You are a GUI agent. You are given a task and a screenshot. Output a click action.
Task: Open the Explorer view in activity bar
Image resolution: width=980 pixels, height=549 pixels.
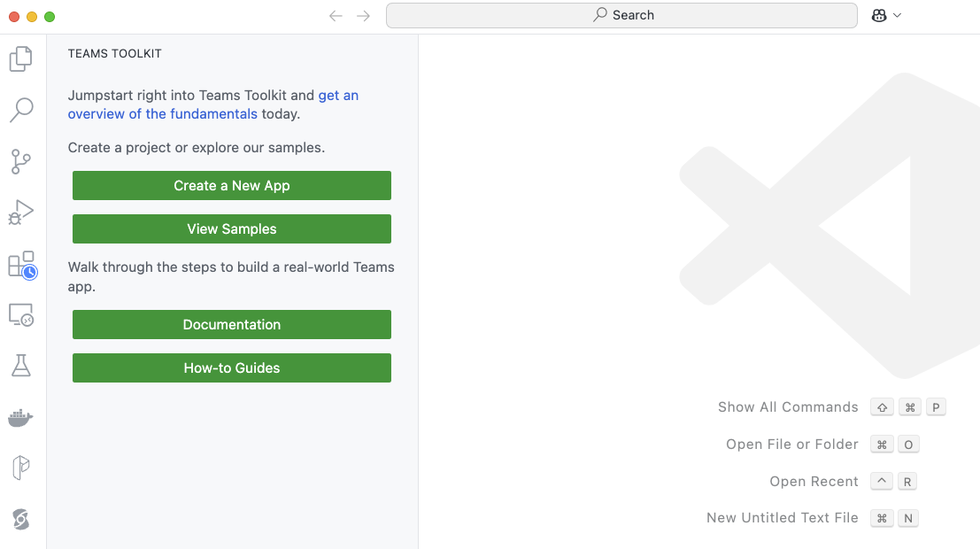20,59
